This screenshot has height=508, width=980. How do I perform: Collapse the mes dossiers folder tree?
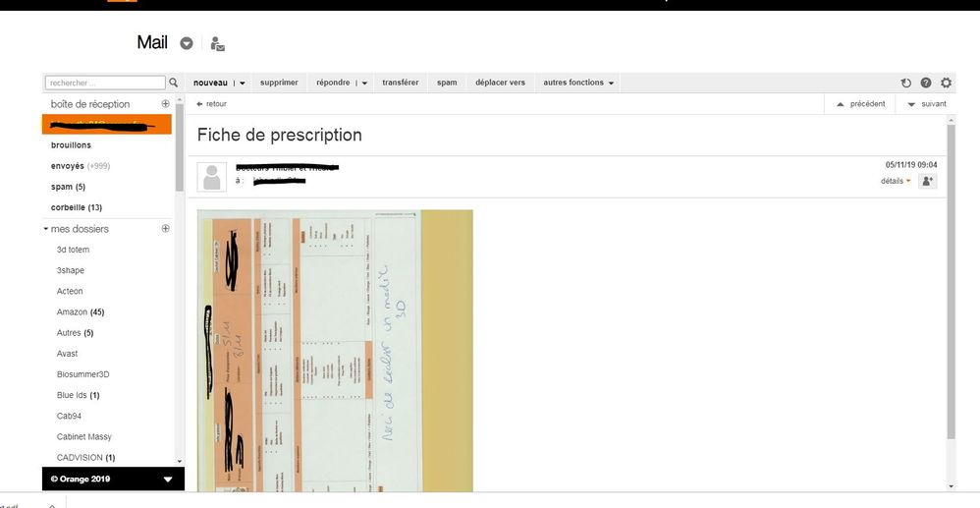(x=46, y=229)
